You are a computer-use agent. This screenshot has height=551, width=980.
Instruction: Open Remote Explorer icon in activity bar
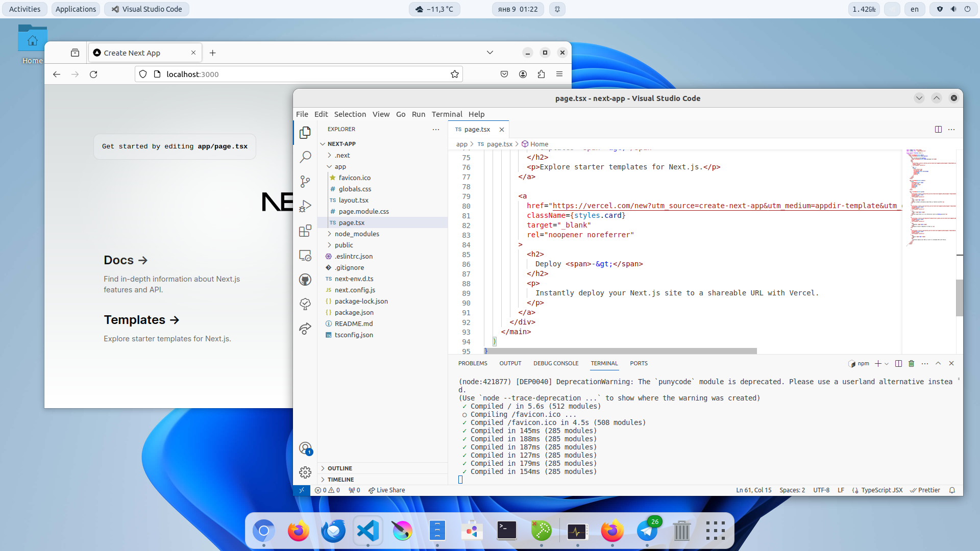tap(305, 255)
